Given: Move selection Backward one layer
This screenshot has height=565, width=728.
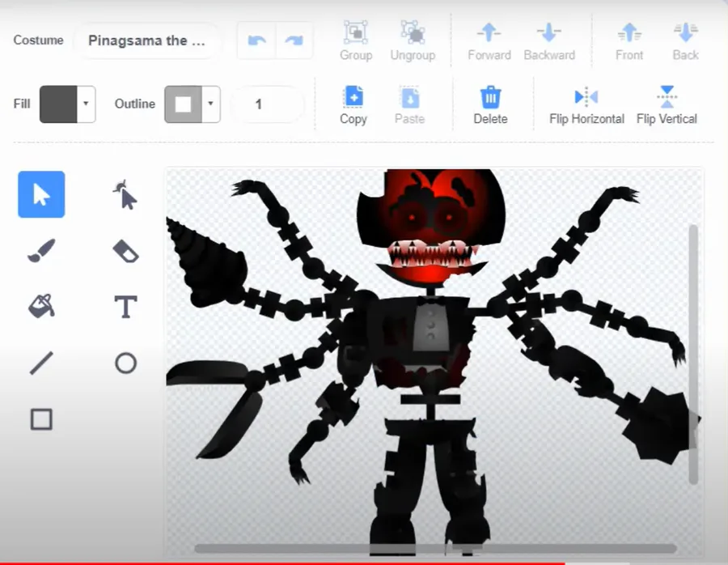Looking at the screenshot, I should point(549,41).
